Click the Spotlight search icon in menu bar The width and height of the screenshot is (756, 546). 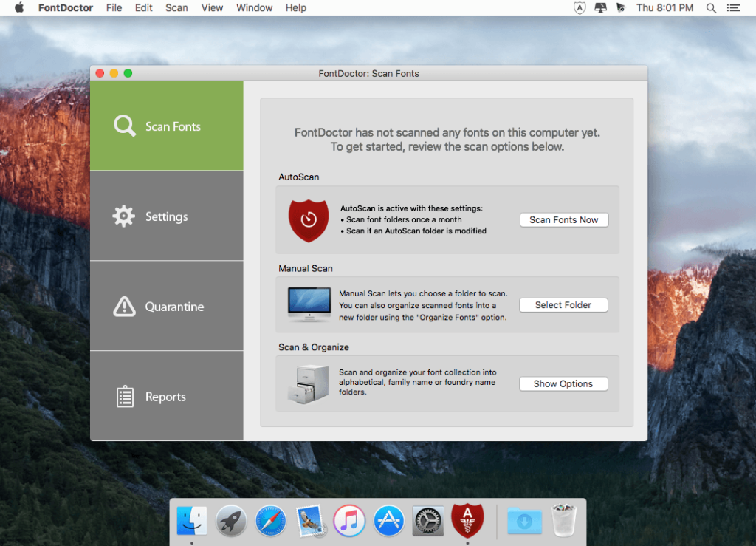(710, 8)
